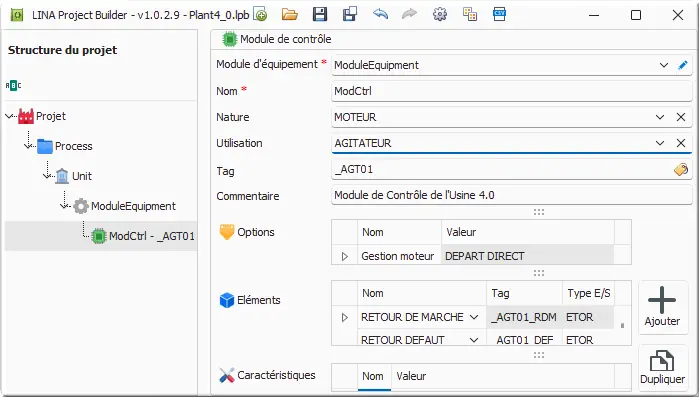Click the Save As double-disk icon
This screenshot has height=397, width=699.
(x=350, y=14)
